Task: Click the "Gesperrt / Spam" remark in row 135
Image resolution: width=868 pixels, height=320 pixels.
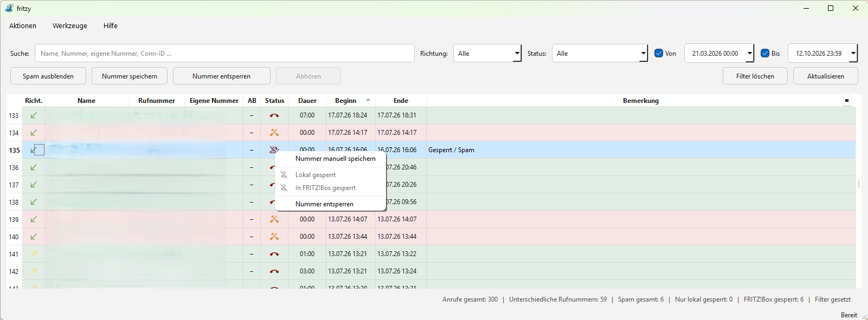Action: tap(451, 150)
